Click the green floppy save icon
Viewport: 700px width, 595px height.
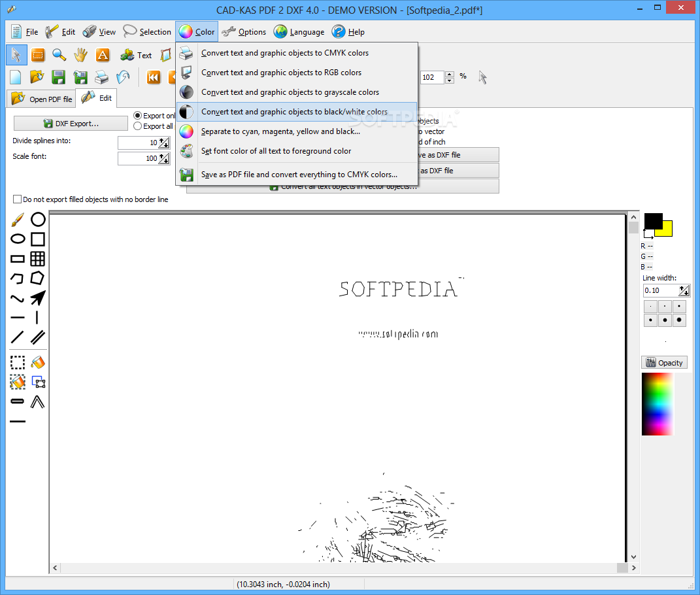coord(58,77)
